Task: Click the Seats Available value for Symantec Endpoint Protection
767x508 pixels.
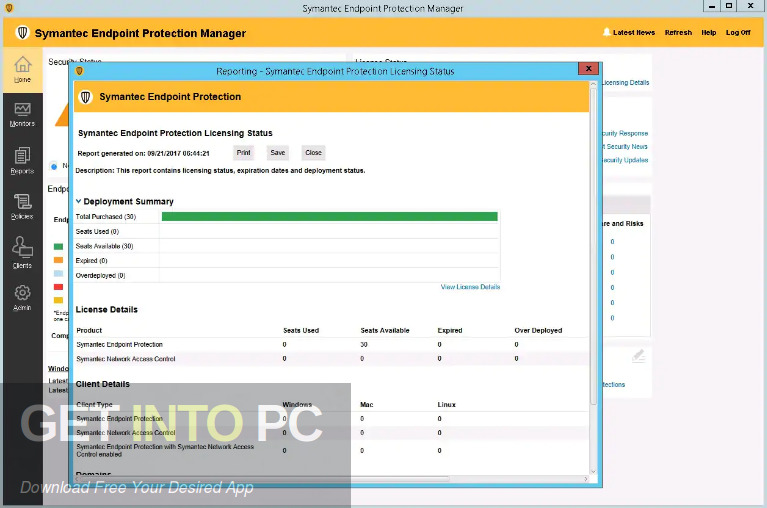Action: coord(364,345)
